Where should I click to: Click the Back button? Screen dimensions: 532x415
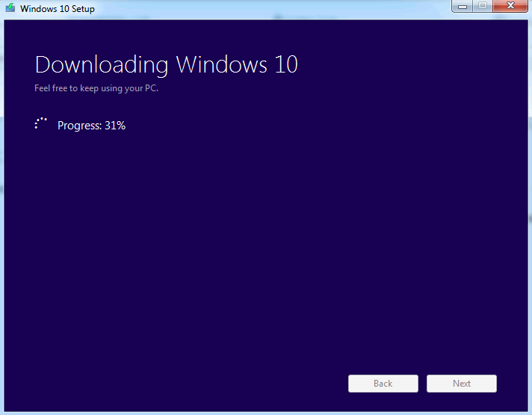click(383, 384)
